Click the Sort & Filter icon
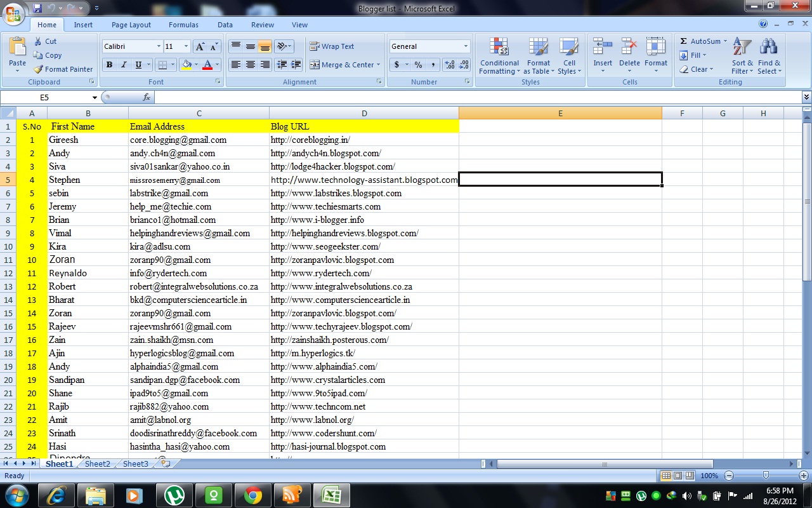 point(742,48)
